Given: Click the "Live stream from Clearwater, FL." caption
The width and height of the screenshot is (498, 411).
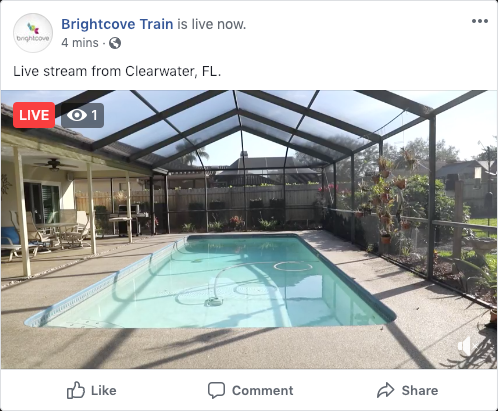Looking at the screenshot, I should click(x=117, y=71).
